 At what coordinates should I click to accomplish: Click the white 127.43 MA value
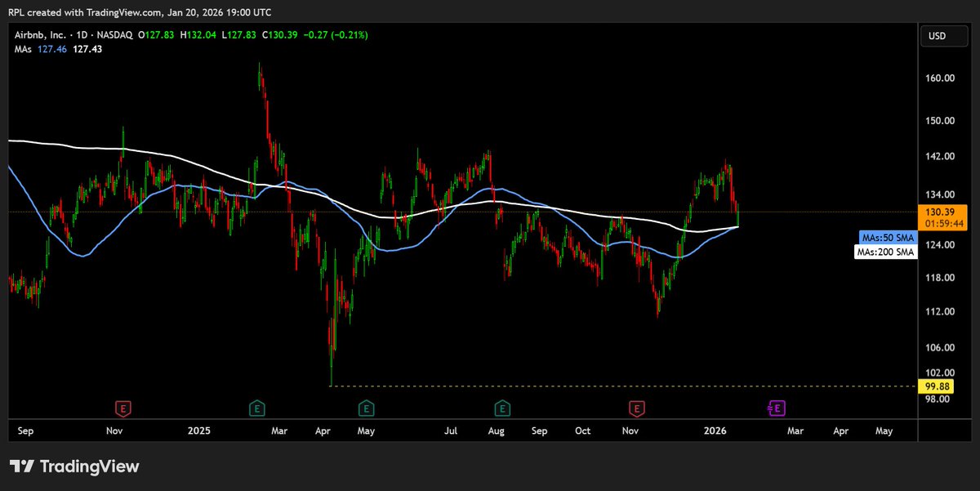coord(87,49)
